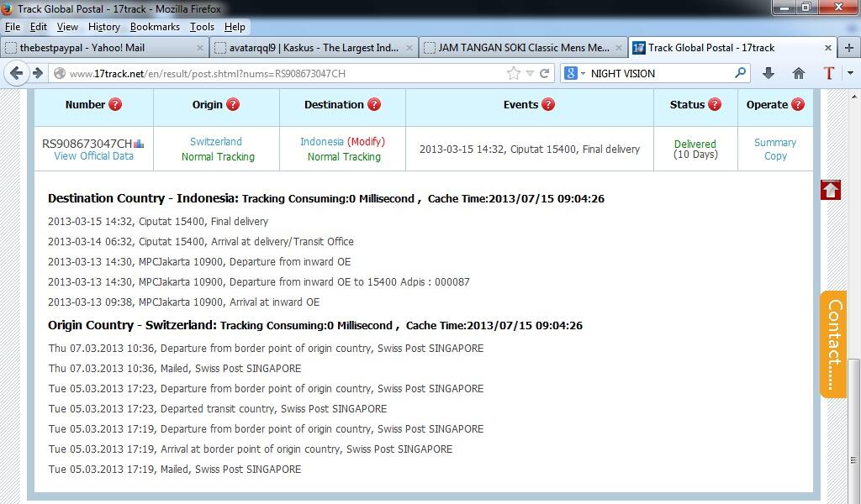Viewport: 861px width, 504px height.
Task: Open the Downloads arrow icon
Action: [x=769, y=73]
